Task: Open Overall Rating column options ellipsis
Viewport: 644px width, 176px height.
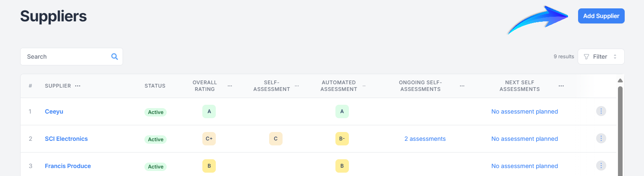Action: click(230, 86)
